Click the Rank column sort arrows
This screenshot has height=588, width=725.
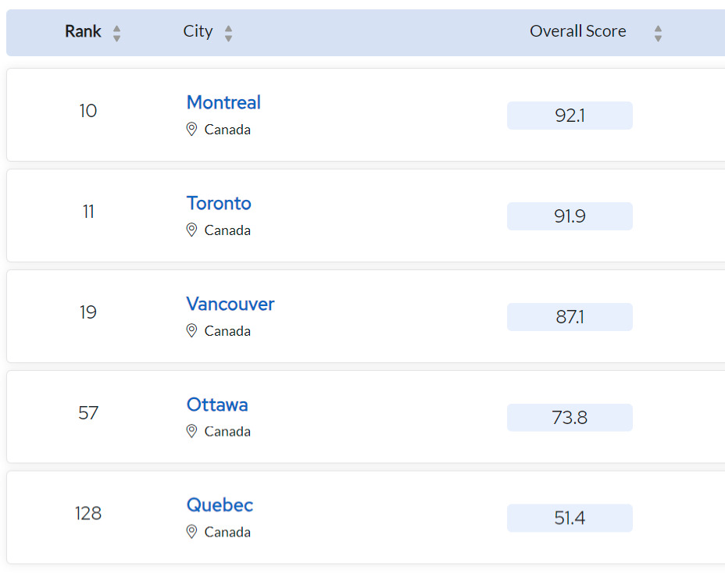pos(116,33)
